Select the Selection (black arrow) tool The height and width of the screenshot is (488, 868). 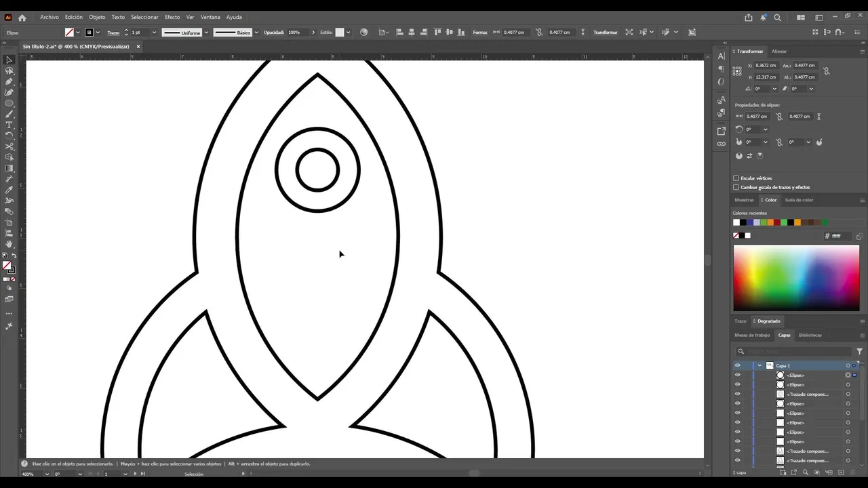point(9,60)
